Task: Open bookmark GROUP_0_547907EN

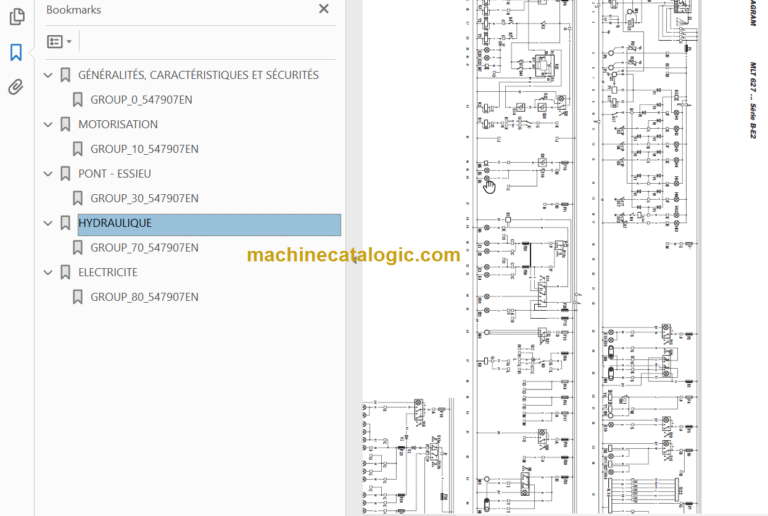Action: point(142,100)
